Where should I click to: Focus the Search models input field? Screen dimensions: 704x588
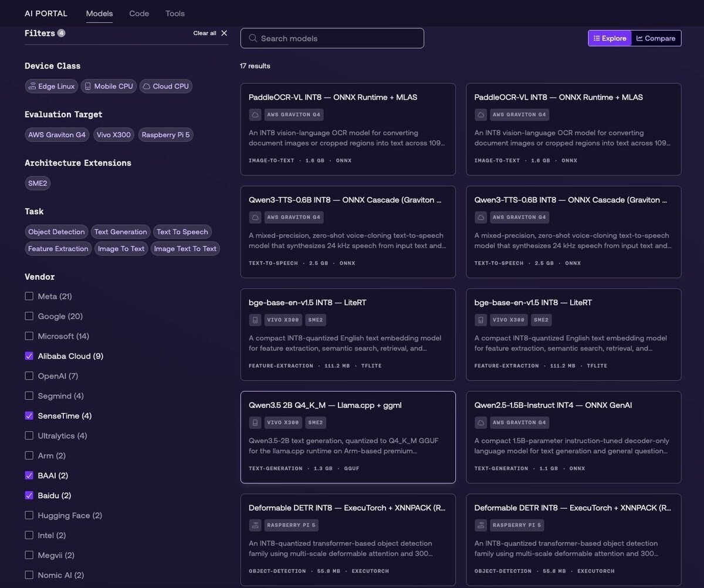tap(332, 38)
